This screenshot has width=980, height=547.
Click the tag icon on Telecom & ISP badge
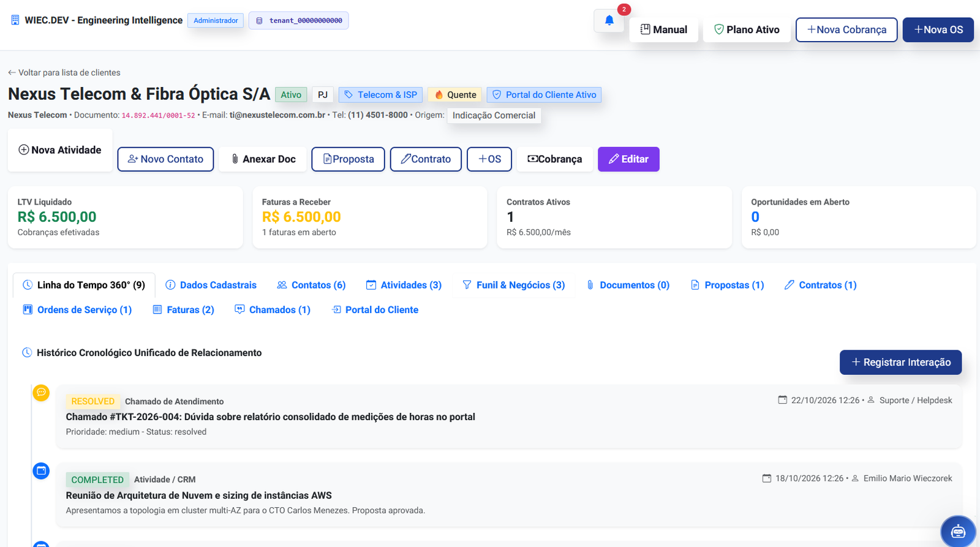click(x=349, y=95)
